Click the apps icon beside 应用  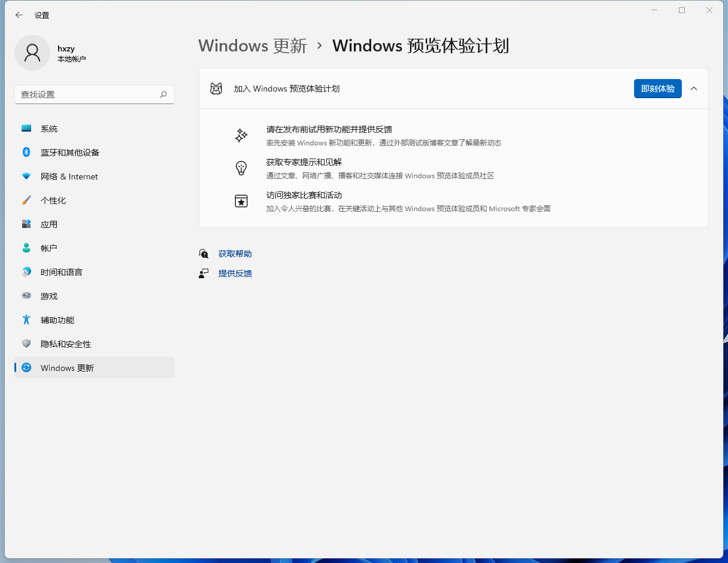click(x=26, y=224)
